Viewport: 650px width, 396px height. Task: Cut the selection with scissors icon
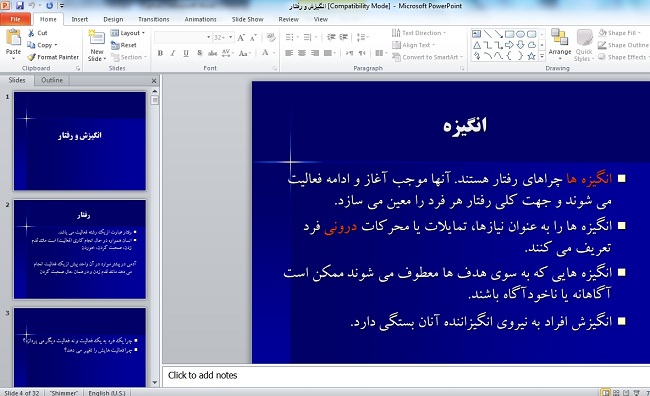[32, 33]
